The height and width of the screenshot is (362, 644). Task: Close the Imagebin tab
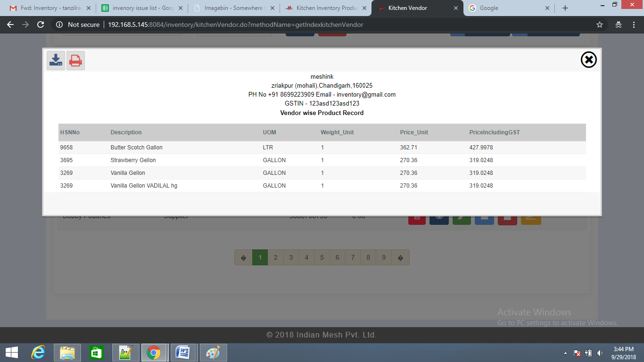pyautogui.click(x=272, y=8)
